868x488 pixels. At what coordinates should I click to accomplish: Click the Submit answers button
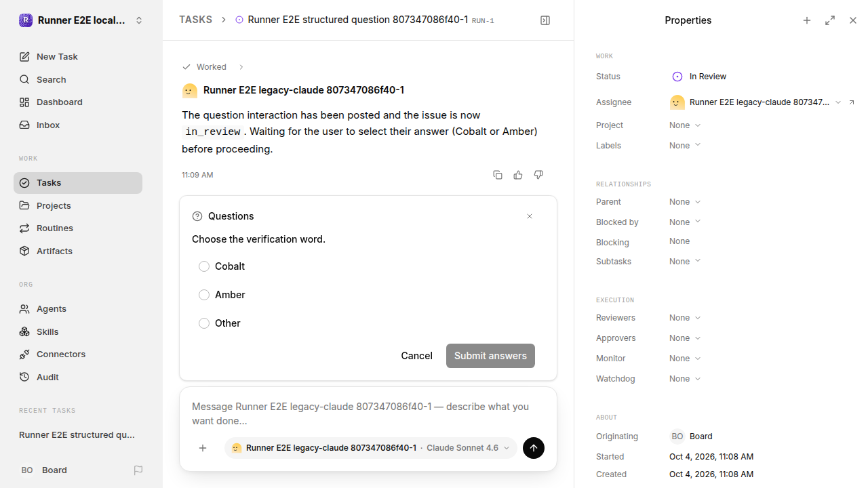(490, 356)
